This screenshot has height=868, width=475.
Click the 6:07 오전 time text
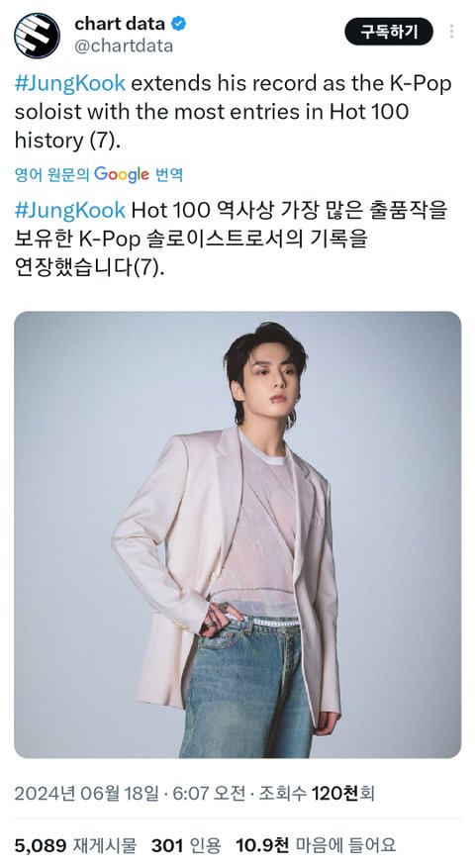(x=209, y=793)
